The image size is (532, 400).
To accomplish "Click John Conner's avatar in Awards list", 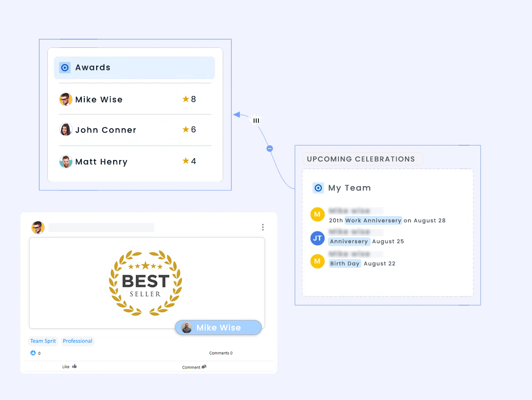I will click(66, 130).
